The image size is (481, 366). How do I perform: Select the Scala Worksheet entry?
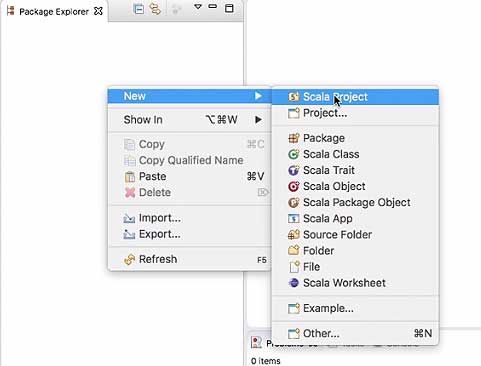(x=355, y=283)
